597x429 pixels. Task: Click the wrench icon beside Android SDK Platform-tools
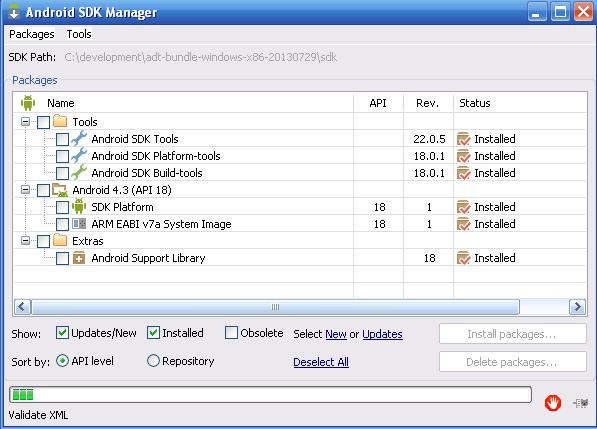tap(79, 156)
